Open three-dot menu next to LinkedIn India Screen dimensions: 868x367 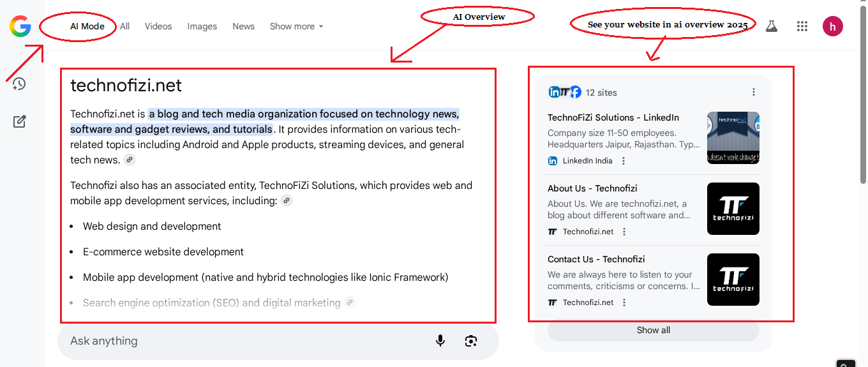pos(624,161)
